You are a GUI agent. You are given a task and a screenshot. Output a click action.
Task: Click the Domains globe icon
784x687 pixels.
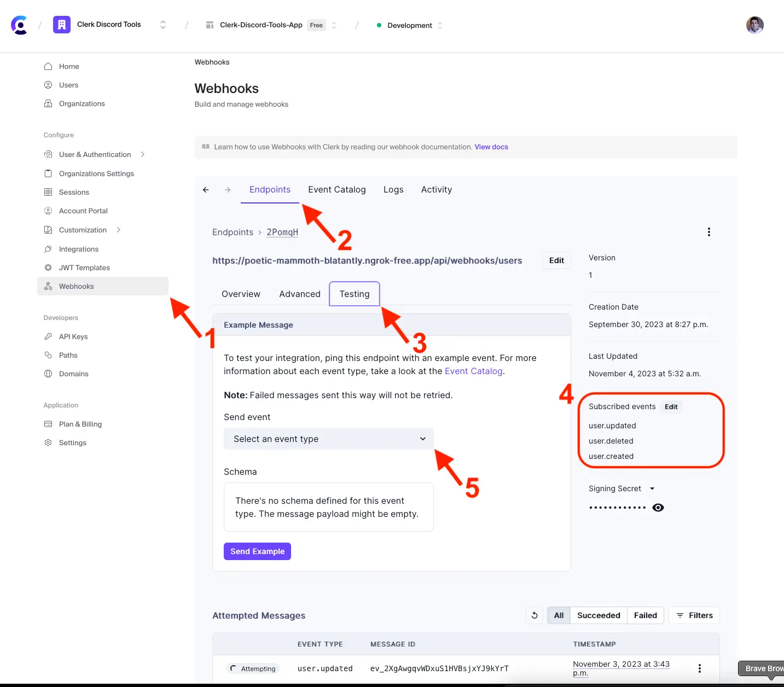click(48, 374)
